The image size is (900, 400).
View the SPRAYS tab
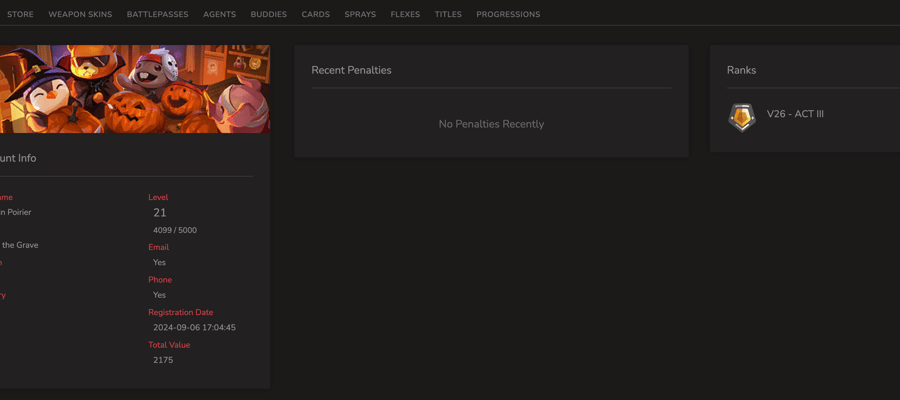pyautogui.click(x=360, y=14)
